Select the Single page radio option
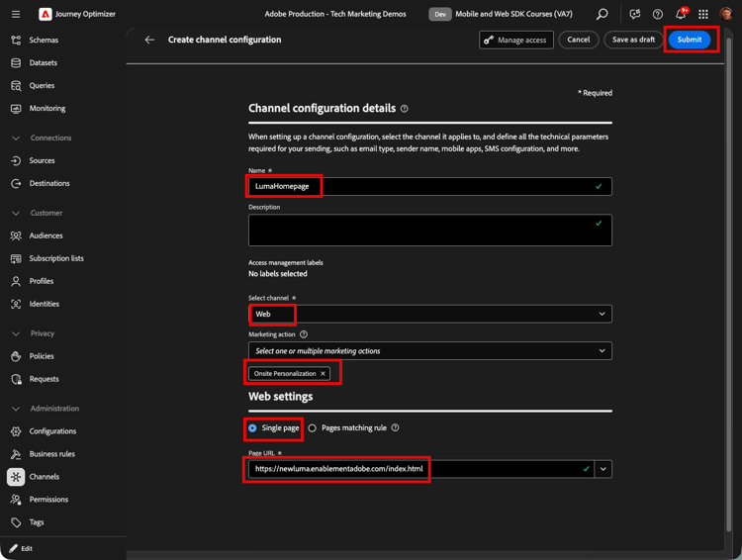The height and width of the screenshot is (560, 742). click(252, 428)
